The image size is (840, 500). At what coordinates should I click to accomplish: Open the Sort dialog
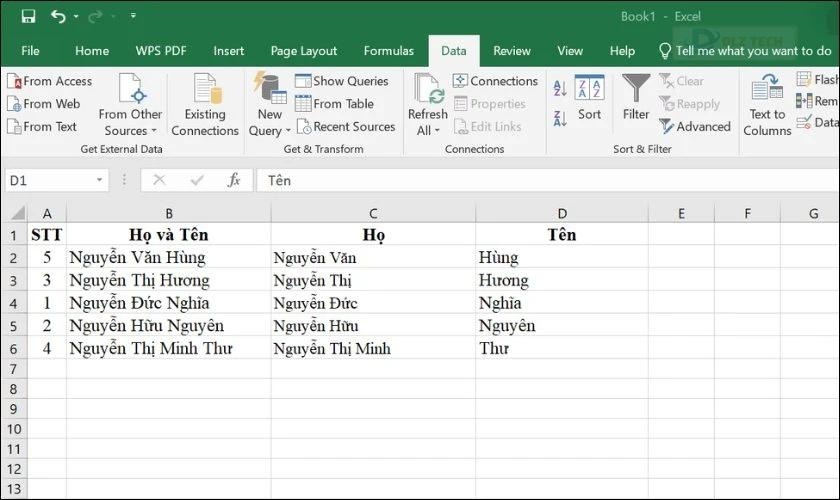click(589, 98)
